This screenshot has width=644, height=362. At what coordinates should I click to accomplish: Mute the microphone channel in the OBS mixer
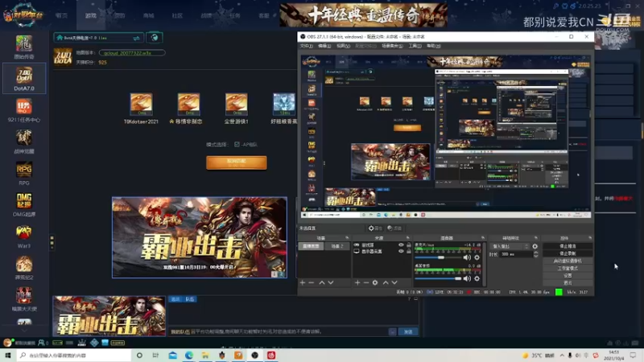click(467, 257)
